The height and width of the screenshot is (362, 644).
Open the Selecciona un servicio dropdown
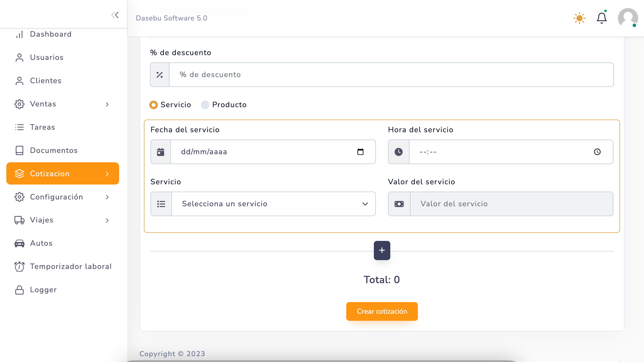(x=274, y=204)
